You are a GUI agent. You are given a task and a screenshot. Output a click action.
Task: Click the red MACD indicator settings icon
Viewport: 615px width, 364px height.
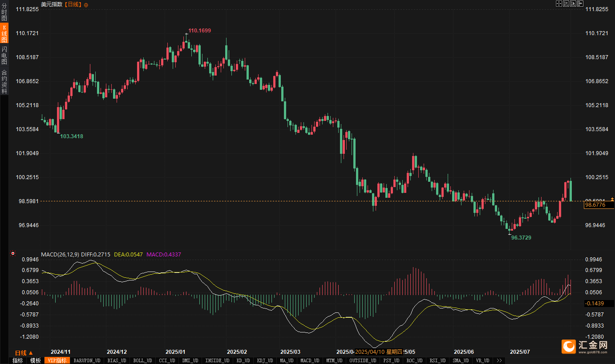[x=13, y=254]
